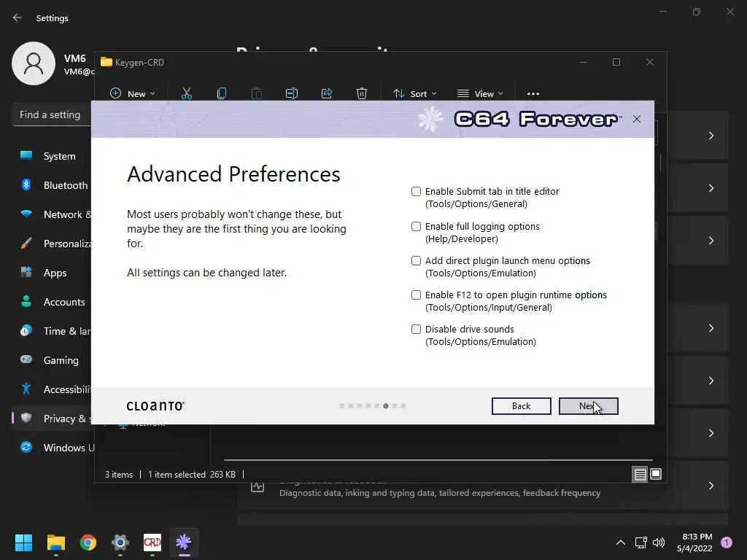Check Disable drive sounds option
Screen dimensions: 747x560
(x=416, y=330)
